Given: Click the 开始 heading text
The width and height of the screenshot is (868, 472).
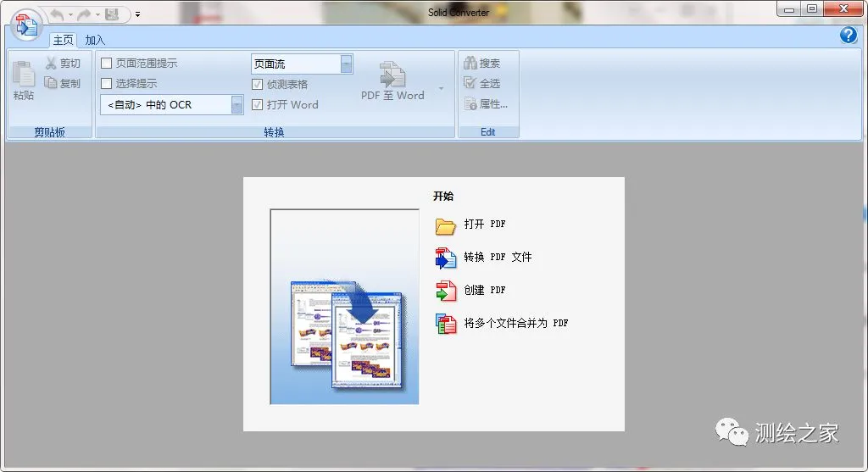Looking at the screenshot, I should (442, 196).
